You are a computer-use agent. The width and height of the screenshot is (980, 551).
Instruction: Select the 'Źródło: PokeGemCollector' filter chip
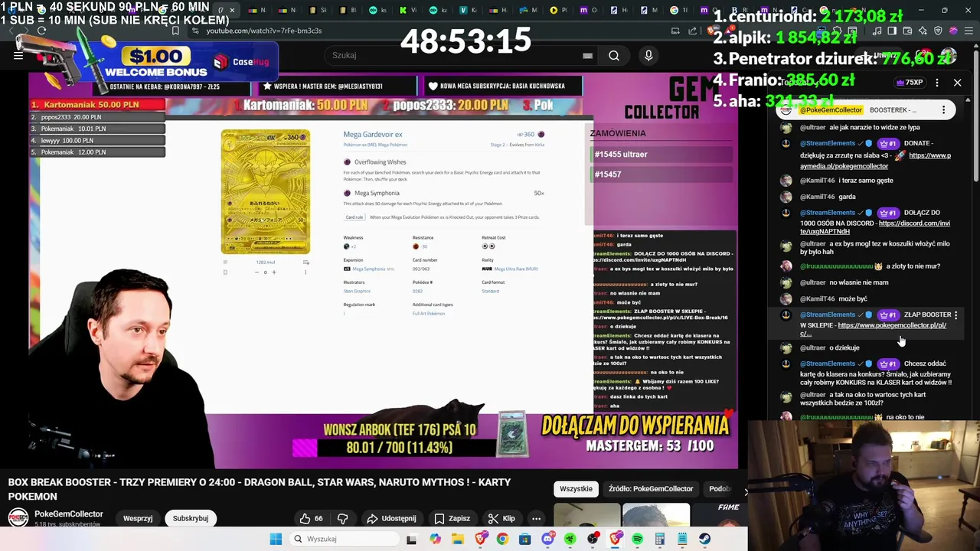(651, 488)
